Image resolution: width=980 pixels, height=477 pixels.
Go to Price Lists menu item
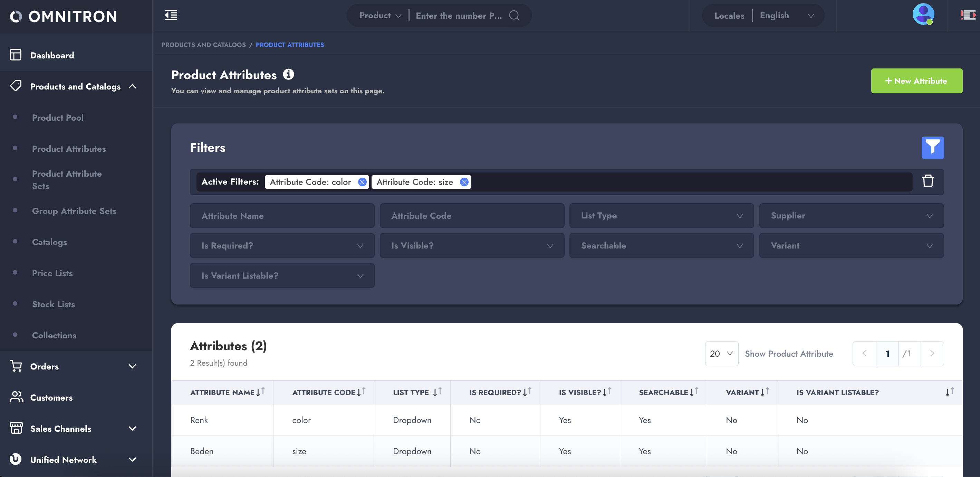(x=52, y=273)
